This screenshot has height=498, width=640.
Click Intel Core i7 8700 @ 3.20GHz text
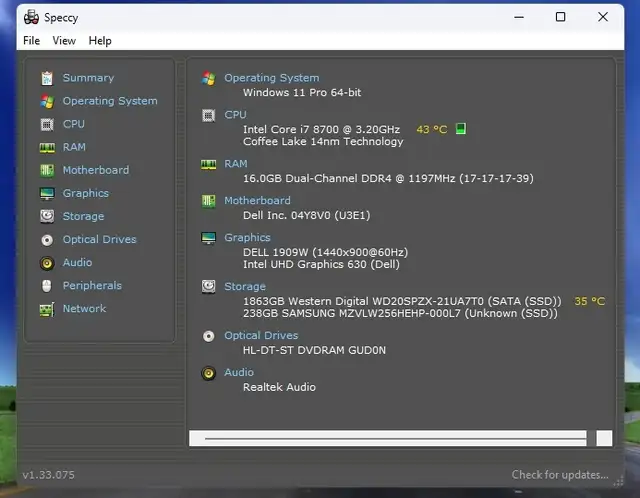(x=321, y=129)
